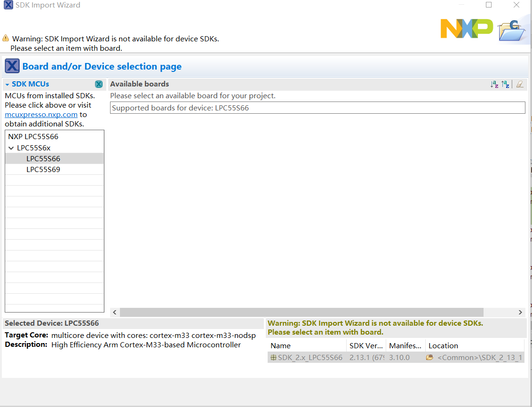532x407 pixels.
Task: Click the grid icon beside SDK_2.x_LPC55S66
Action: pyautogui.click(x=273, y=357)
